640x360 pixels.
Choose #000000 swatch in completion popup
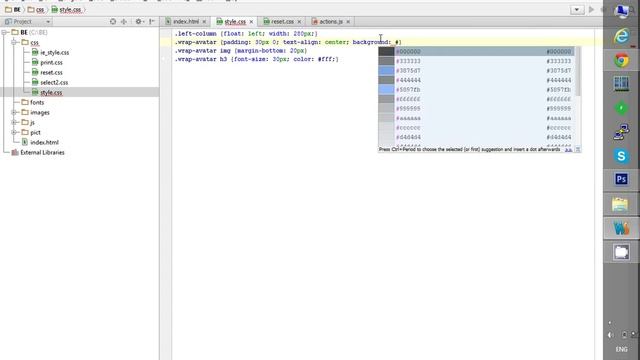(x=386, y=51)
